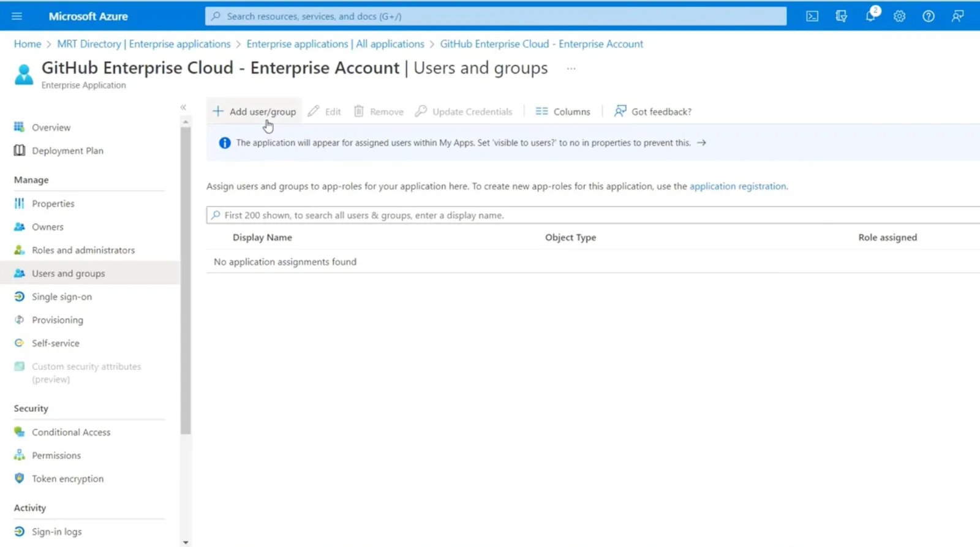Follow the application registration link
This screenshot has height=547, width=980.
click(738, 186)
